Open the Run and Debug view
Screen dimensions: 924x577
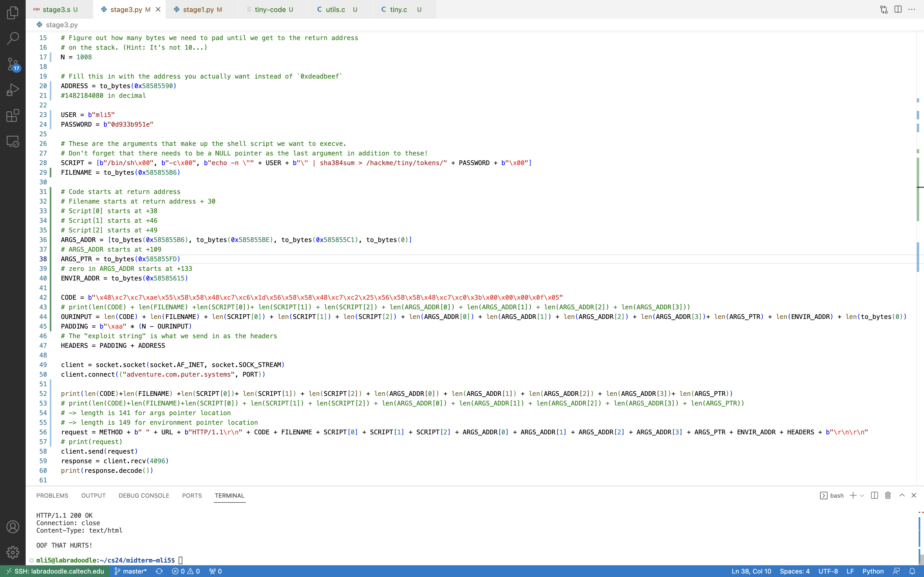pyautogui.click(x=13, y=90)
